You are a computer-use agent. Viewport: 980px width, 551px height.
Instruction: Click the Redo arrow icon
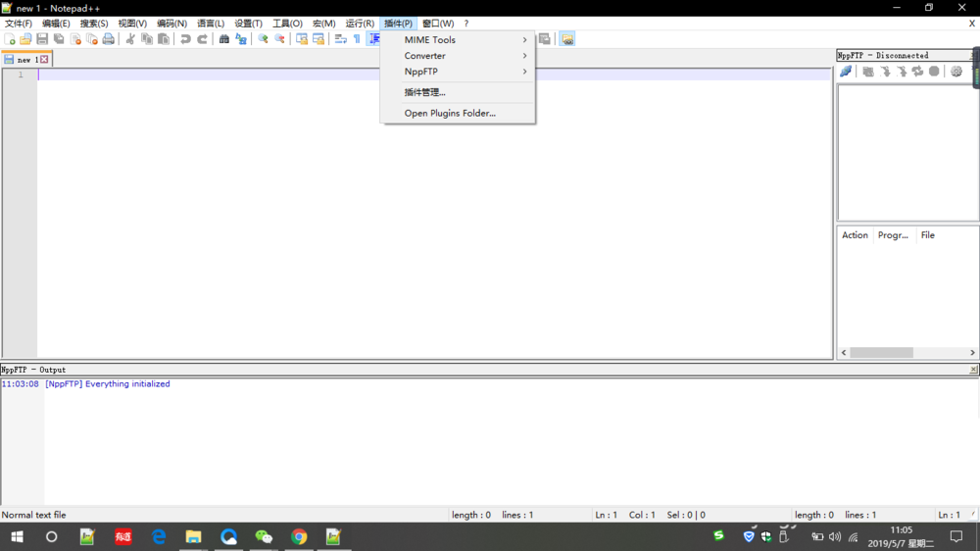coord(203,39)
